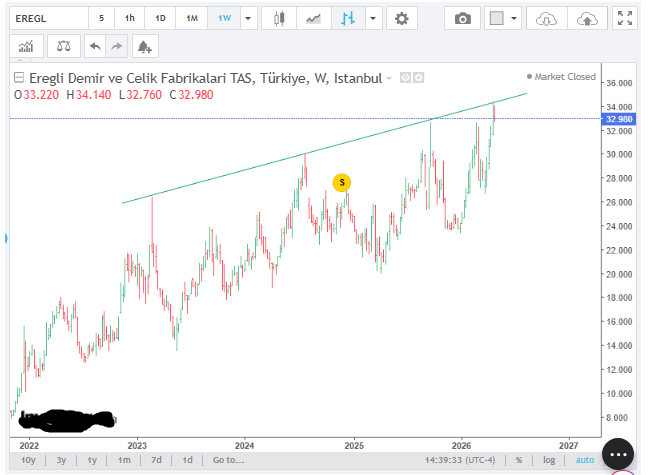Click the load chart cloud download icon

(x=545, y=18)
